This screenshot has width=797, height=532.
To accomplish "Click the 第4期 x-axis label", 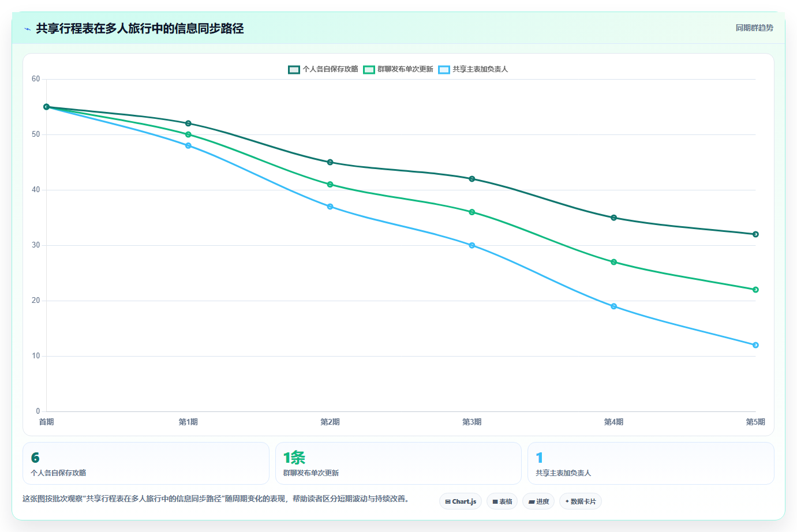I will click(x=613, y=422).
